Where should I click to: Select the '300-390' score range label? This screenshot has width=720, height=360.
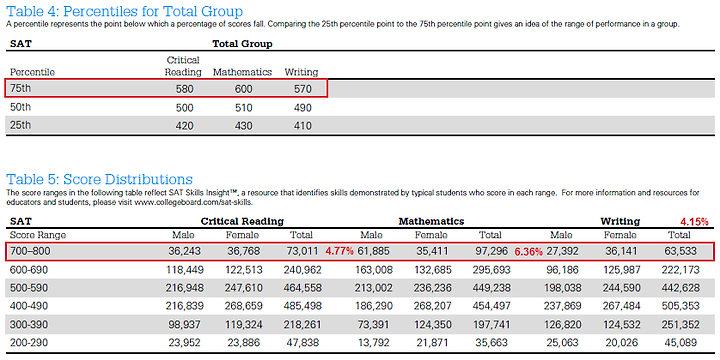click(x=29, y=324)
